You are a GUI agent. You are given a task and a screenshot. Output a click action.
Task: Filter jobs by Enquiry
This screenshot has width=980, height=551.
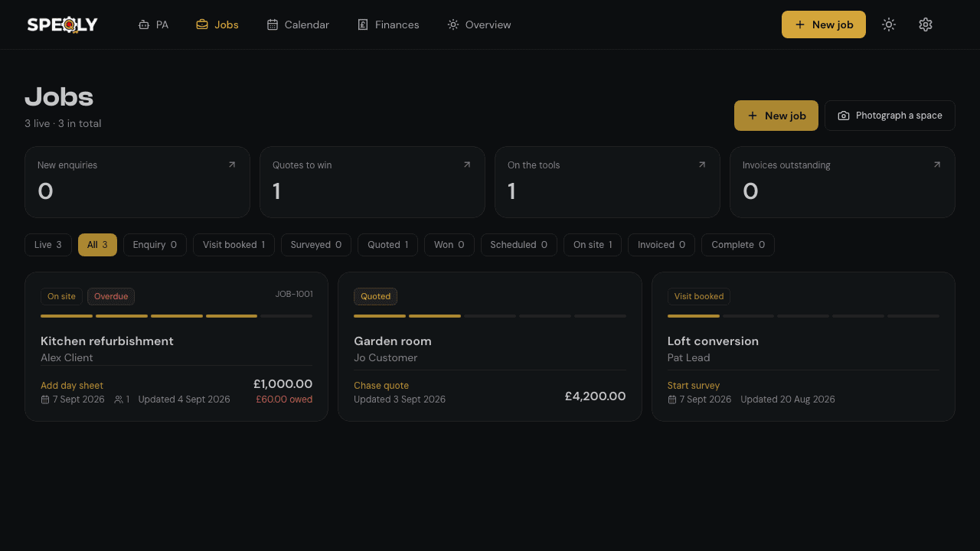pos(155,245)
